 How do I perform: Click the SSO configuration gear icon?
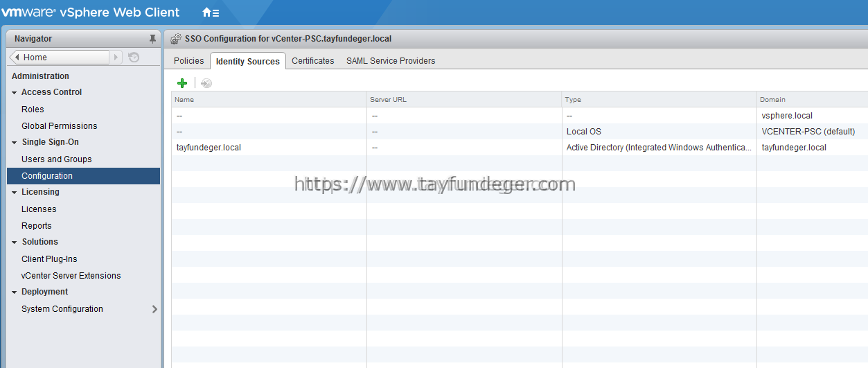click(176, 39)
